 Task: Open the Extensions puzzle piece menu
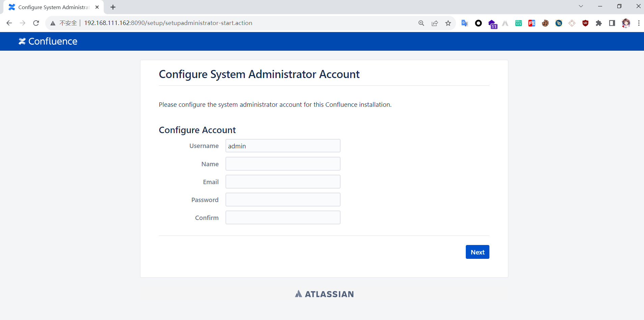(599, 23)
